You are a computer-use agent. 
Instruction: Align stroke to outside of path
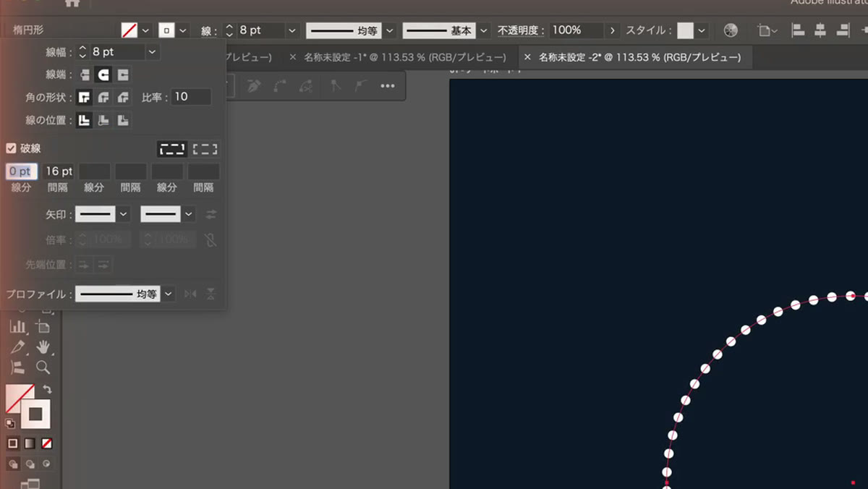123,120
